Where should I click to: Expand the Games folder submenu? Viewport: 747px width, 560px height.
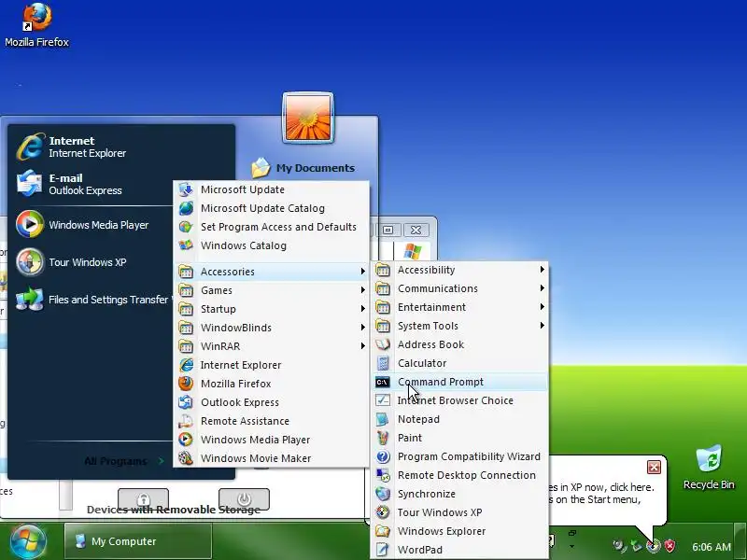tap(272, 290)
